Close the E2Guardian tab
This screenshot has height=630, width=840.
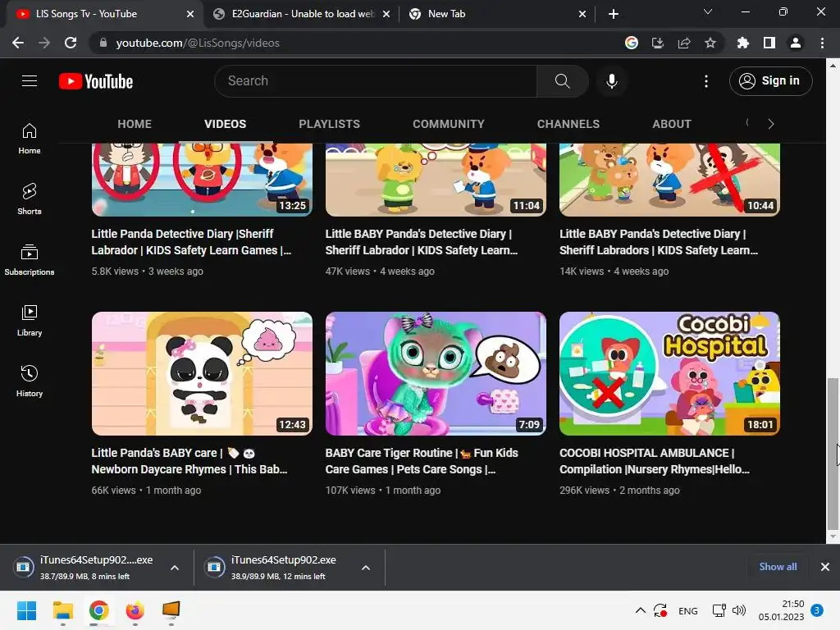[386, 15]
